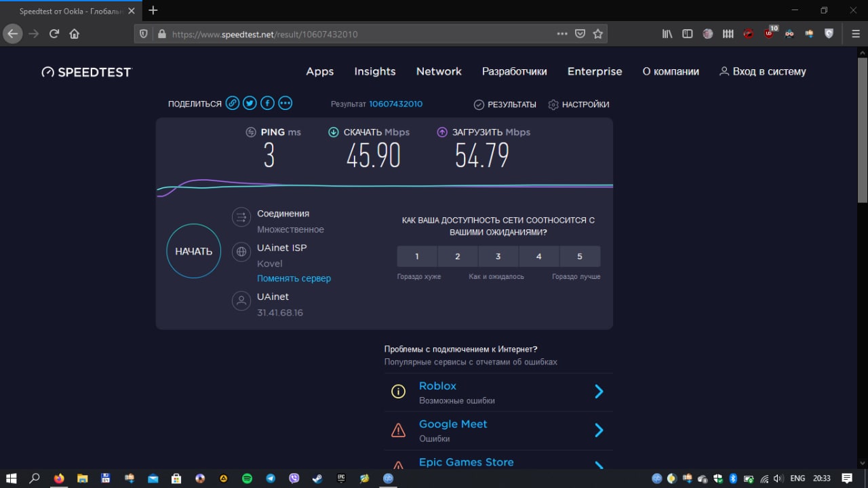This screenshot has height=488, width=868.
Task: View tracking protection shield info
Action: pyautogui.click(x=144, y=34)
